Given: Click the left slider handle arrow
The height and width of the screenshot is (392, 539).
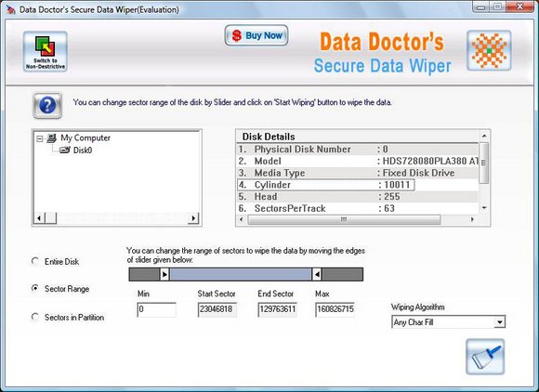Looking at the screenshot, I should tap(164, 275).
